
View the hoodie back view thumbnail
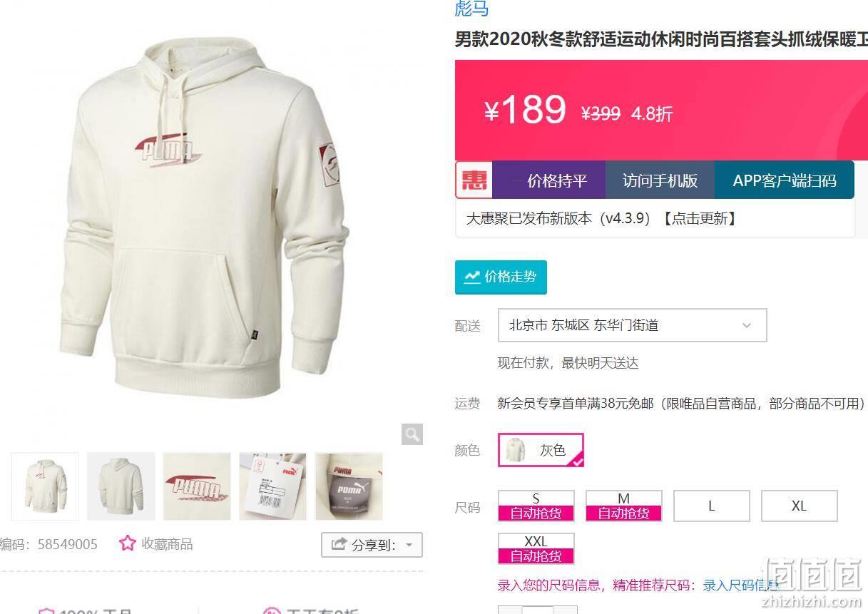pos(121,486)
